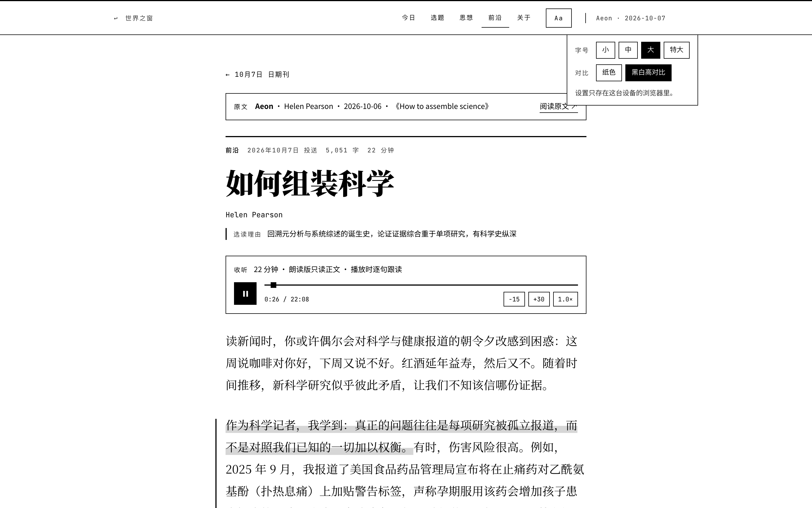Click the 选读理由 summary line
Viewport: 812px width, 508px height.
tap(371, 234)
